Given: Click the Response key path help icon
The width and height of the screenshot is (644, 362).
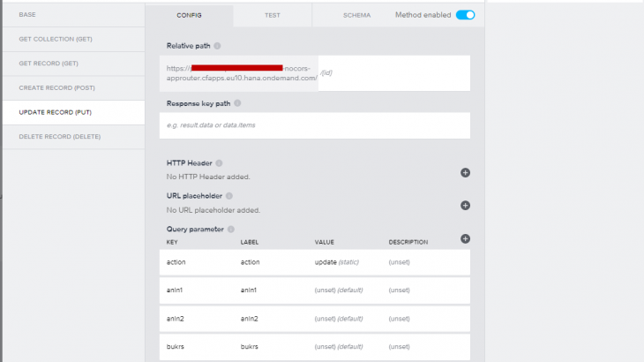Looking at the screenshot, I should click(x=237, y=103).
